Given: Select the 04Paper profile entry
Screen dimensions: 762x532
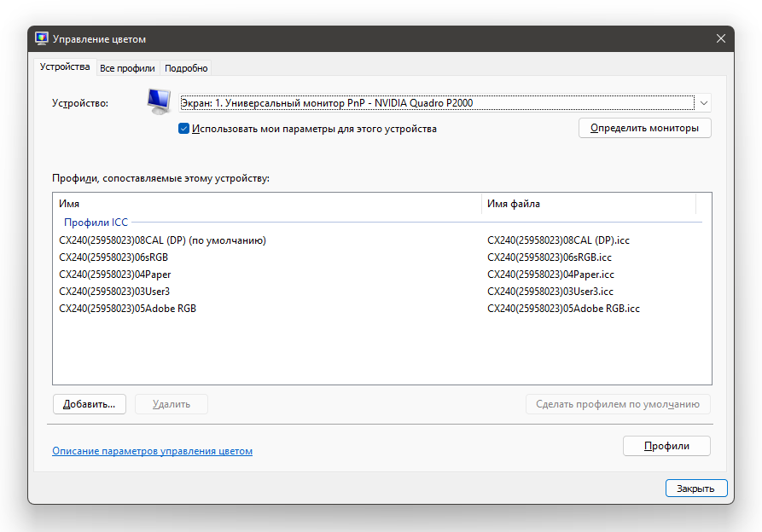Looking at the screenshot, I should (x=115, y=275).
